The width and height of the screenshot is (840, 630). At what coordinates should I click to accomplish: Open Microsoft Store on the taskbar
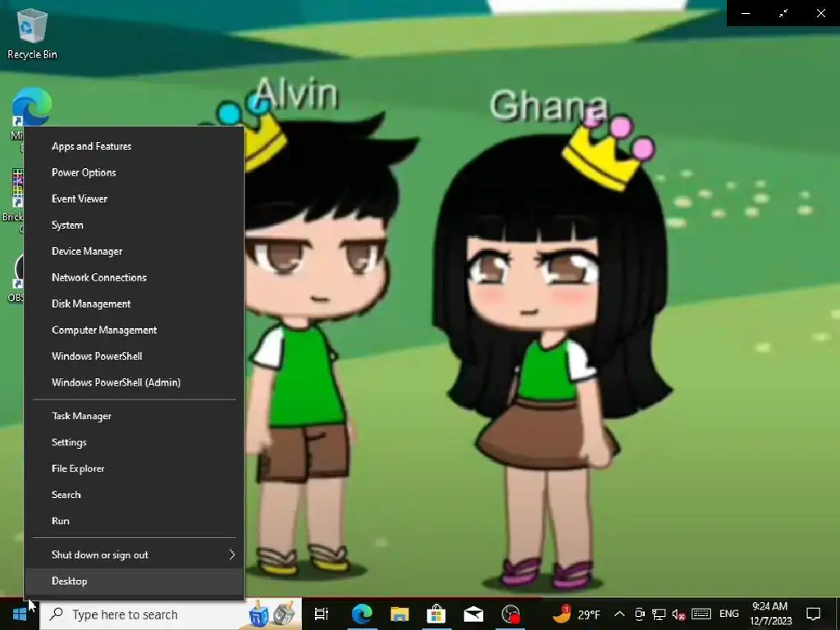[x=436, y=614]
